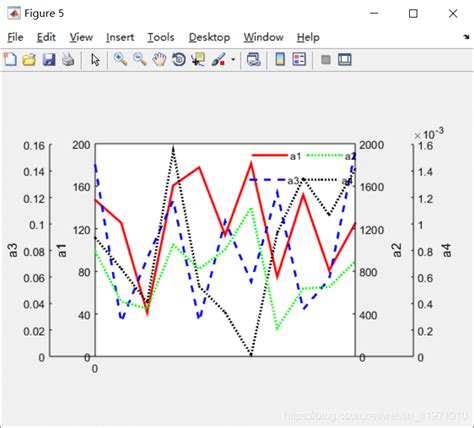Viewport: 474px width, 428px height.
Task: Click the 2000 tick on a2 axis
Action: (372, 145)
